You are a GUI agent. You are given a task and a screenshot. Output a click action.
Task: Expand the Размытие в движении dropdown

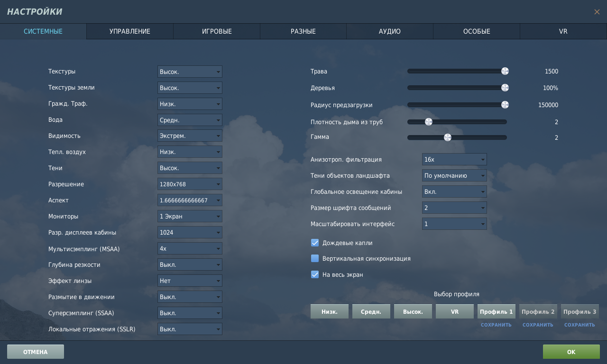pos(190,297)
